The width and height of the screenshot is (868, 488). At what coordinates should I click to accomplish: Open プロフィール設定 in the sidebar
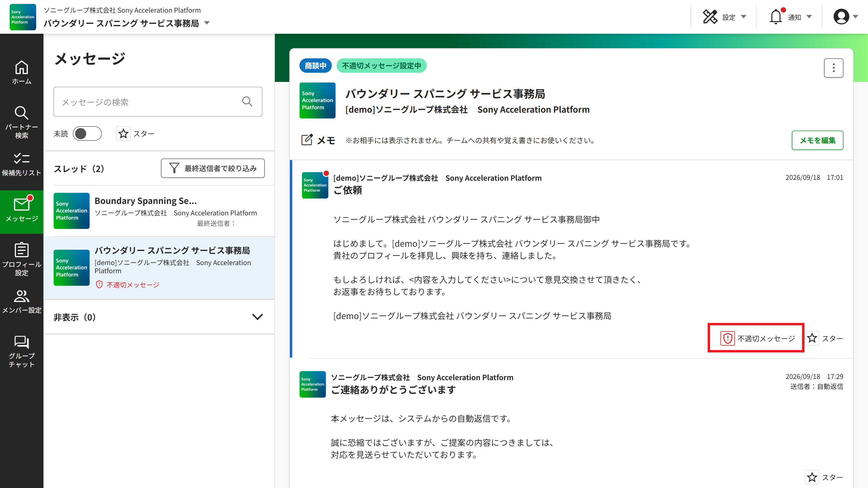point(22,259)
